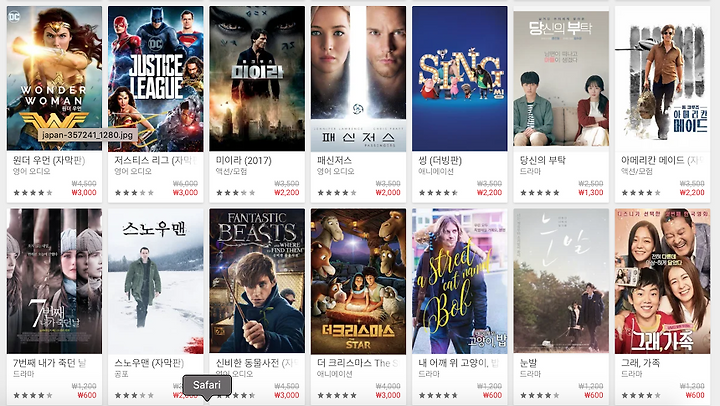Open the 스노우맨 snowy poster image
Viewport: 720px width, 406px height.
(x=156, y=281)
